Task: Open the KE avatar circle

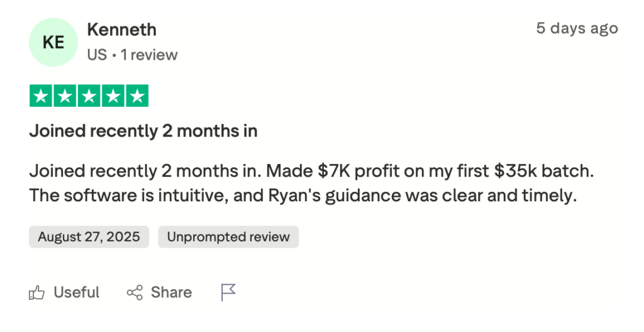Action: tap(53, 43)
